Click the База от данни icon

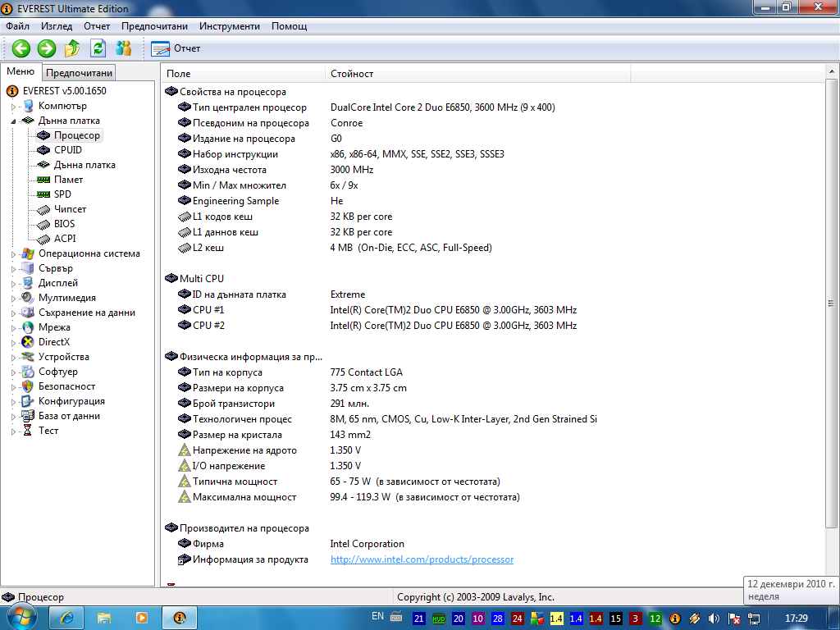tap(27, 416)
